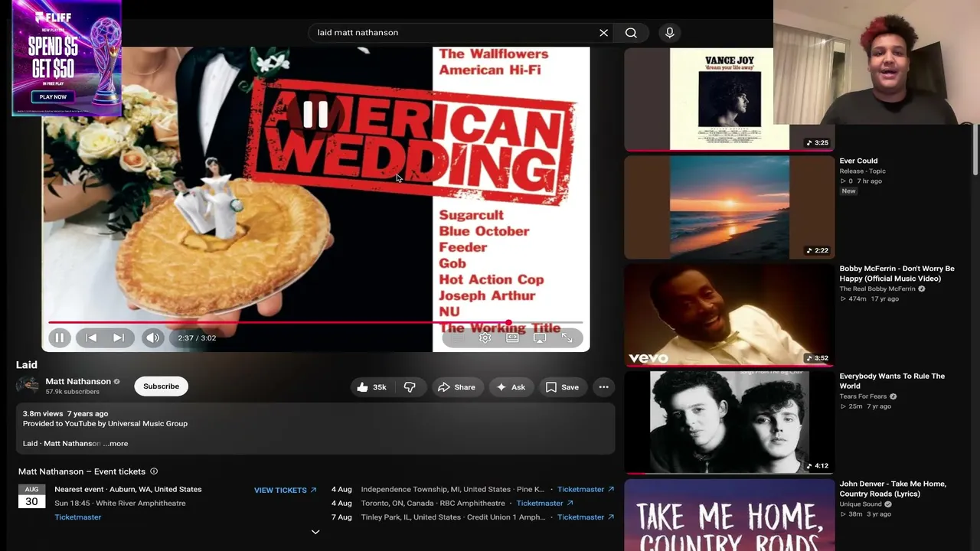Image resolution: width=980 pixels, height=551 pixels.
Task: Skip to the previous video
Action: (x=91, y=337)
